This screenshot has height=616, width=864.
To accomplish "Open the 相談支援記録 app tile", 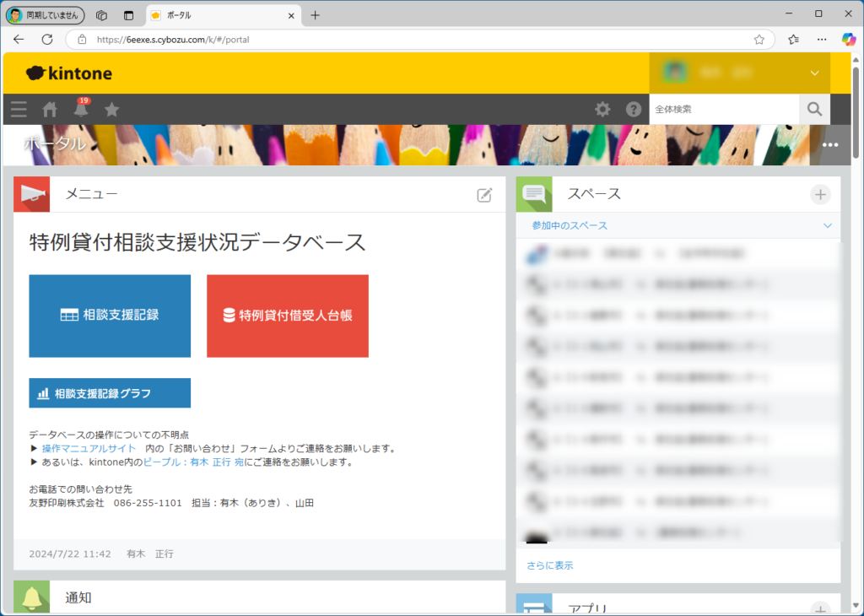I will [110, 316].
